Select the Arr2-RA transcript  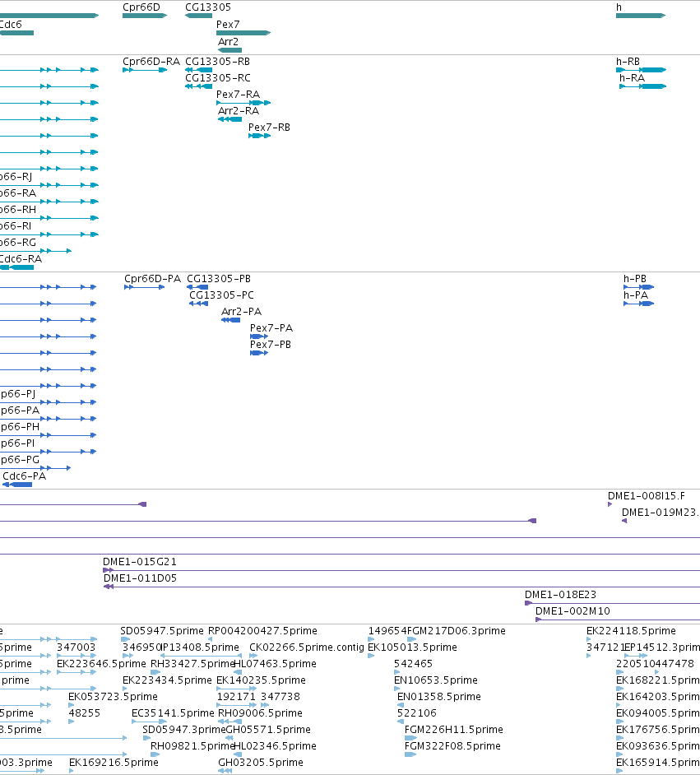229,119
